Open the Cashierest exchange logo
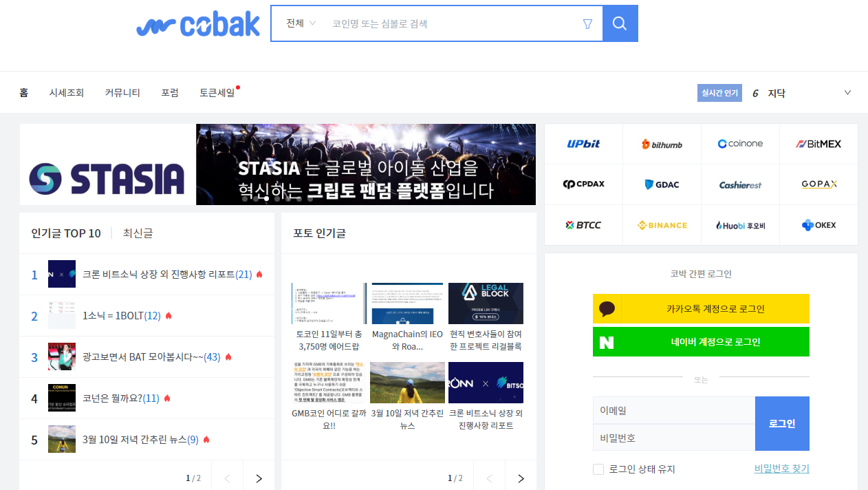Image resolution: width=868 pixels, height=490 pixels. click(740, 184)
